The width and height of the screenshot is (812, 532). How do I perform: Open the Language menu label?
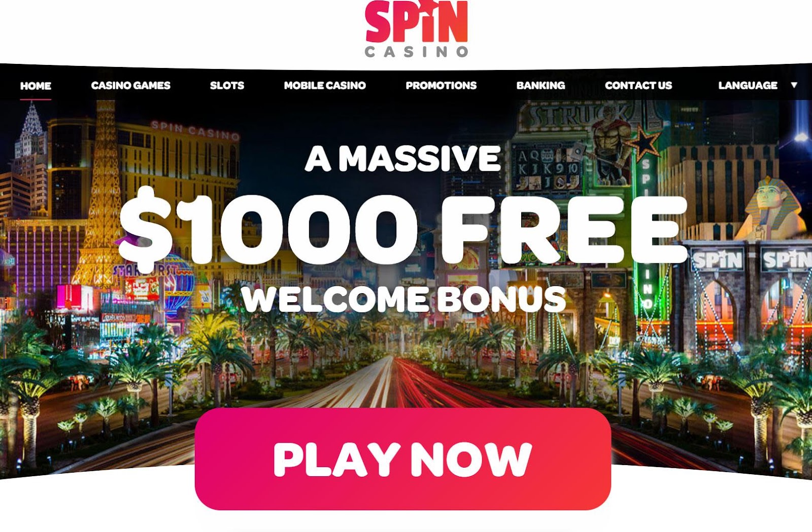[x=748, y=85]
